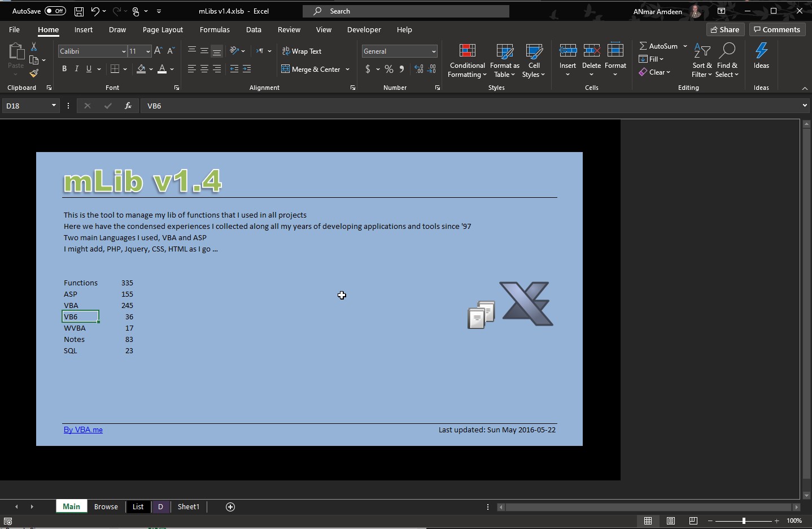The image size is (812, 529).
Task: Toggle Wrap Text option
Action: pyautogui.click(x=302, y=51)
